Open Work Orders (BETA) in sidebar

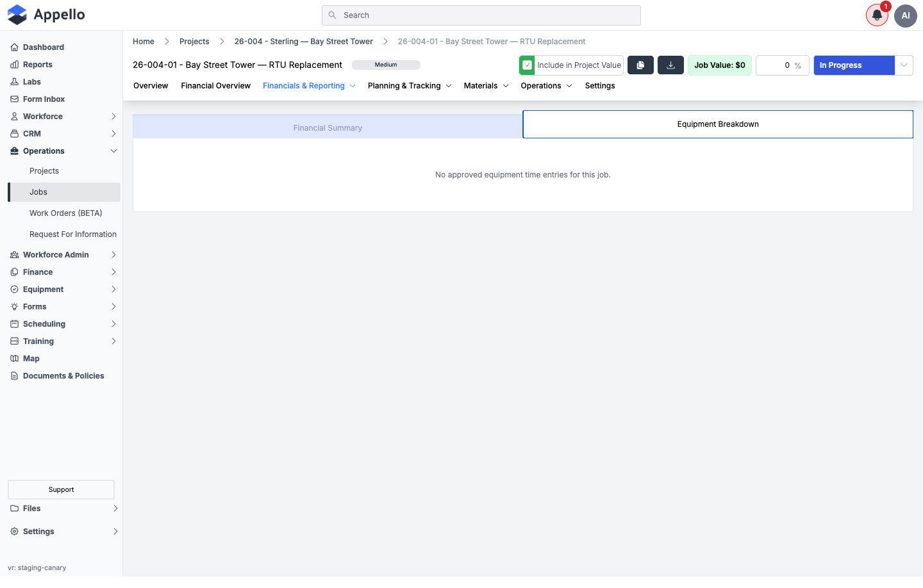tap(66, 213)
